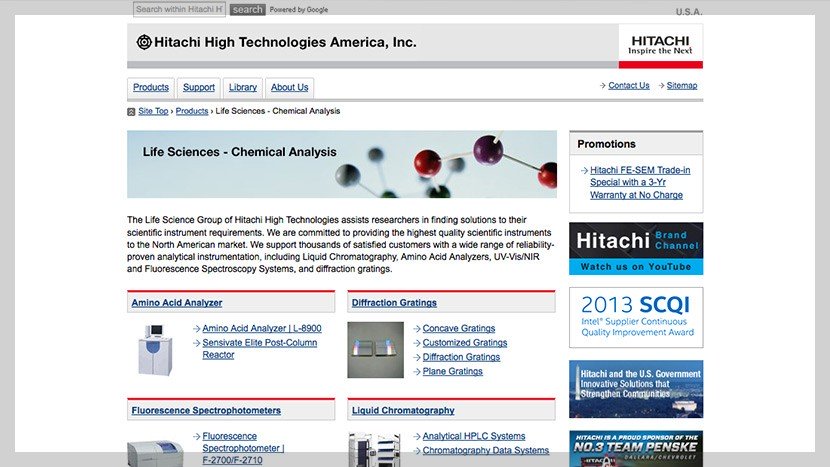This screenshot has width=830, height=467.
Task: Click the Hitachi High Technologies logo icon
Action: (144, 42)
